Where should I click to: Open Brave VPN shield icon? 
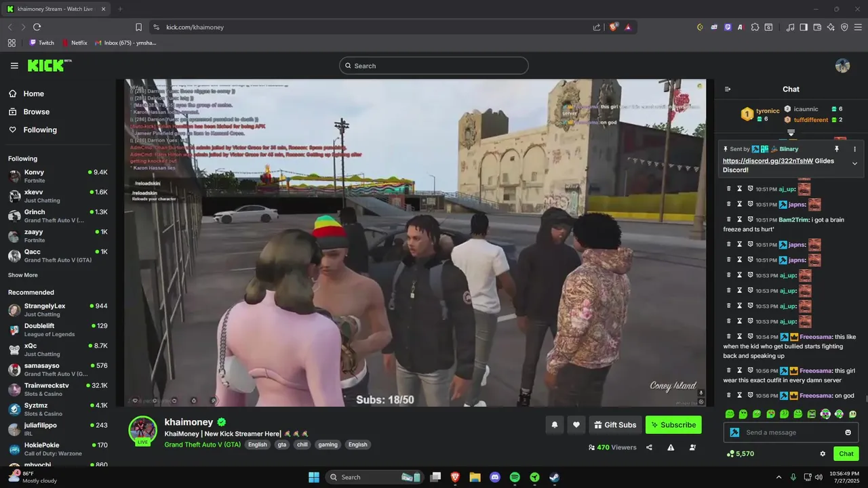[844, 27]
